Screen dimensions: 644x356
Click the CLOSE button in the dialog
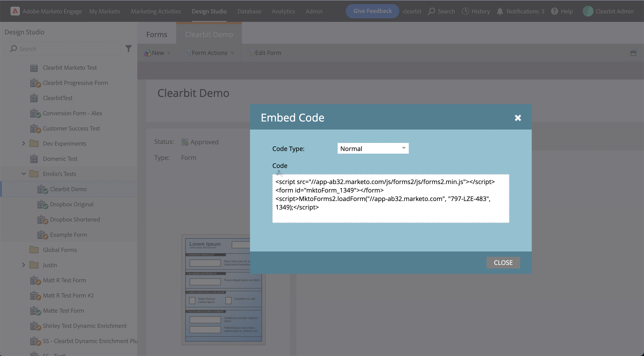coord(503,263)
